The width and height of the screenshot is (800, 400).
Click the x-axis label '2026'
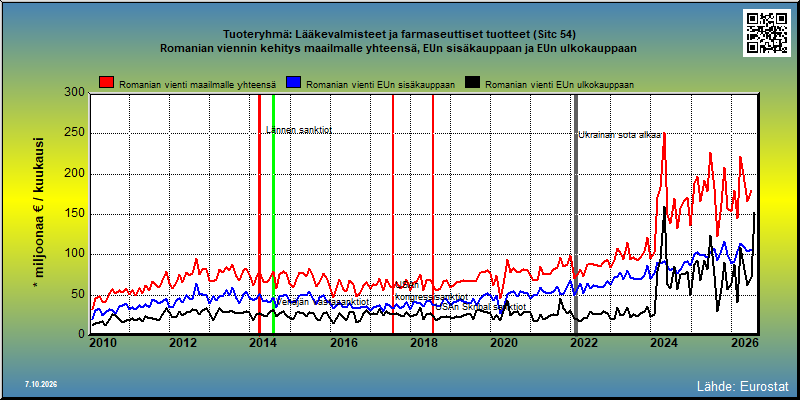pyautogui.click(x=745, y=343)
